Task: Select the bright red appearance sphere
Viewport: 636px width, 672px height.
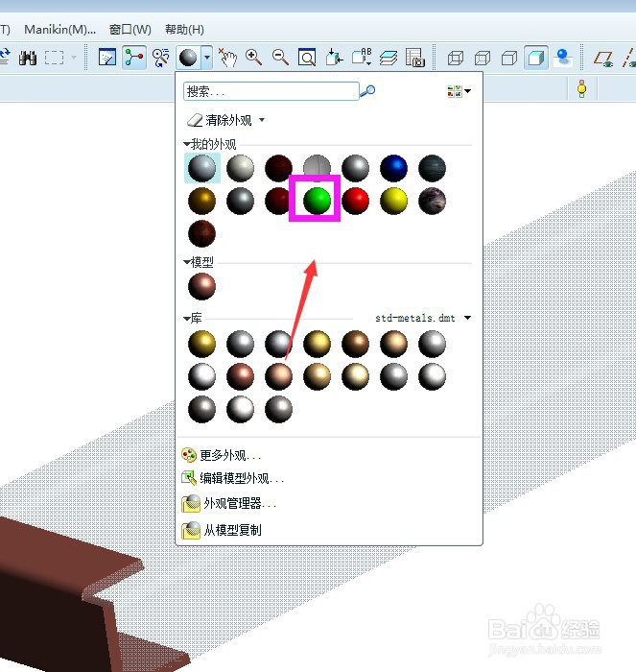Action: 355,201
